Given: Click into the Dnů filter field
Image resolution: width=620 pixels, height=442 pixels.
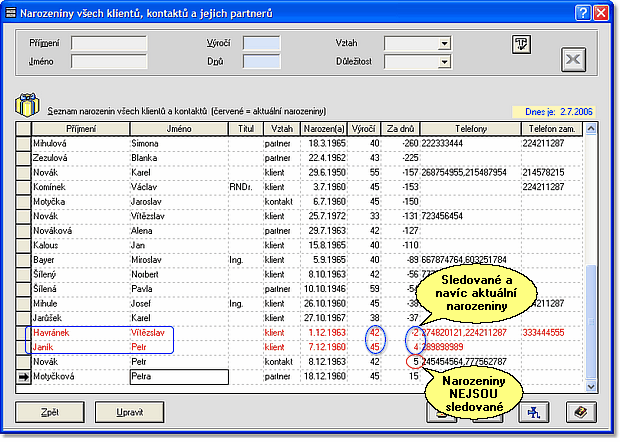Looking at the screenshot, I should 262,62.
